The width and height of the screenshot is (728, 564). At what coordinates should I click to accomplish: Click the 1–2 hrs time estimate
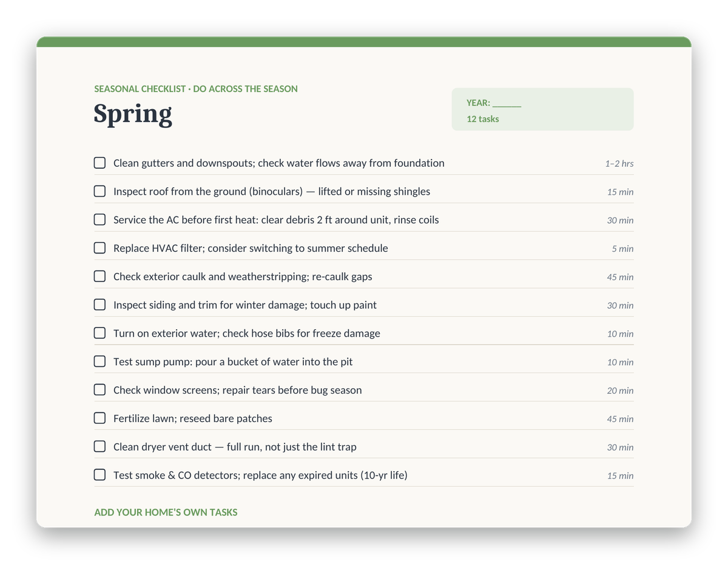coord(619,164)
